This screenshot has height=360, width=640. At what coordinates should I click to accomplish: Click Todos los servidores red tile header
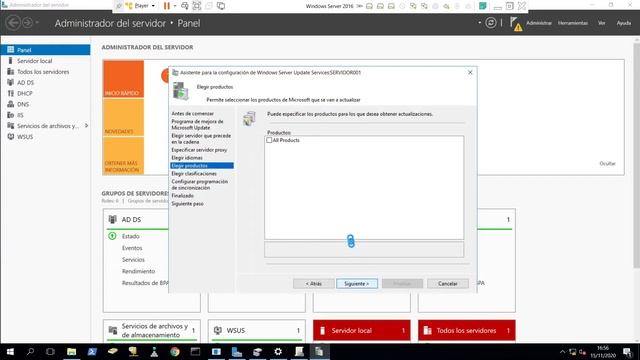click(467, 330)
